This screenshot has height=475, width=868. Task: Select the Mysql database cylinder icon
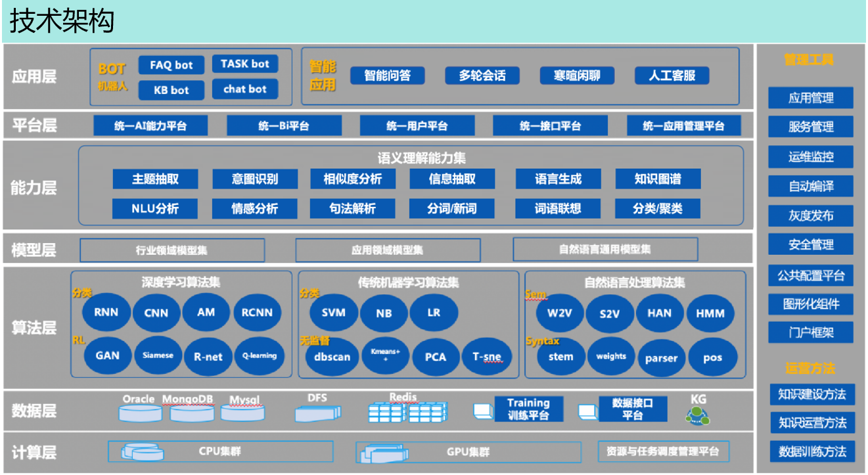pyautogui.click(x=242, y=413)
